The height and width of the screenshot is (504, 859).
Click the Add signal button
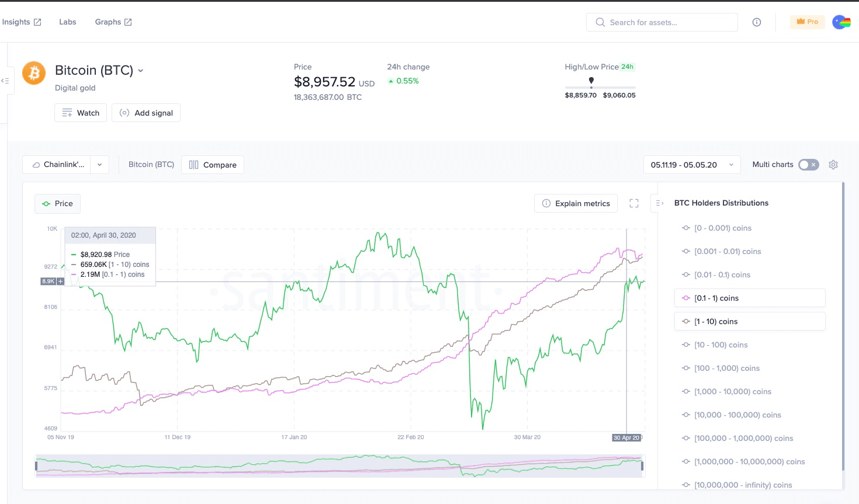[x=146, y=113]
